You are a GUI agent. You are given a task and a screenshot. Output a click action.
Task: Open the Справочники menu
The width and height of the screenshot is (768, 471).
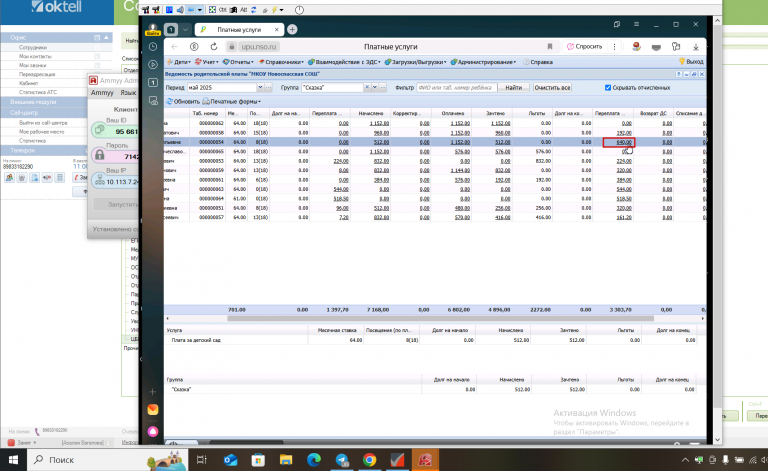tap(281, 62)
